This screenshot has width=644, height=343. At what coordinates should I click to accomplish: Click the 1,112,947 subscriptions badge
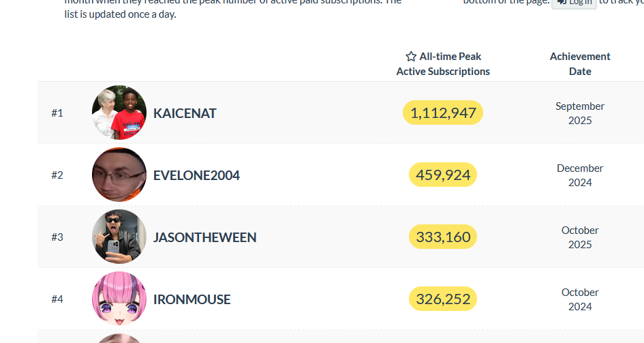pyautogui.click(x=443, y=113)
